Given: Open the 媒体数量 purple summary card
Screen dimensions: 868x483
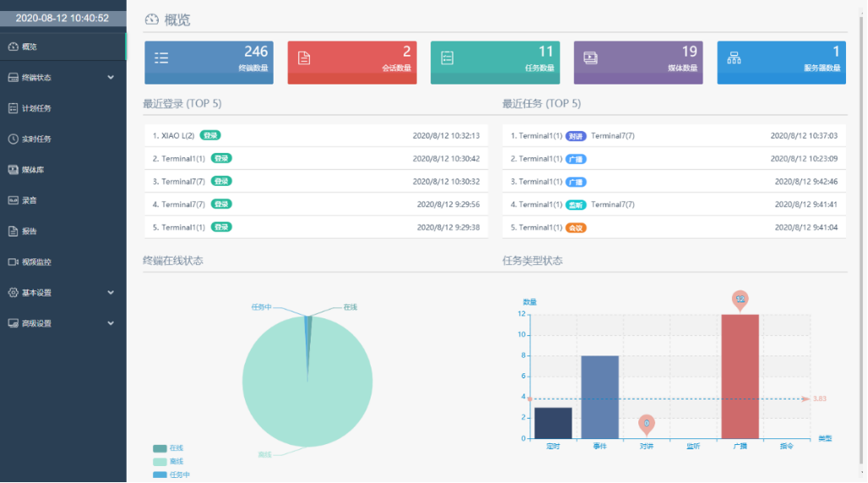Looking at the screenshot, I should click(637, 62).
